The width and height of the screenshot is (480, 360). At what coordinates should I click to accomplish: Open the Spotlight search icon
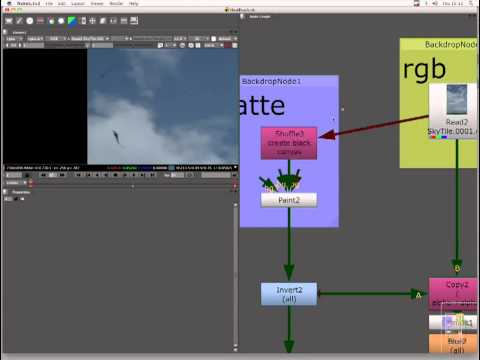[x=471, y=3]
